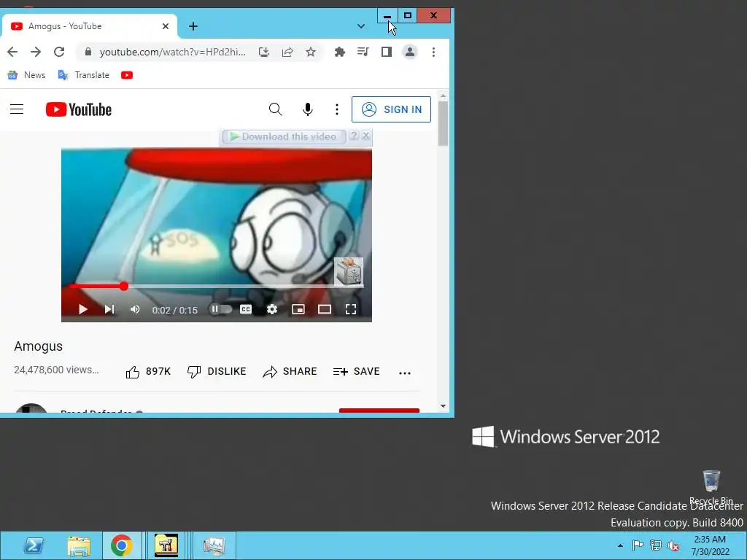Open Chrome profile avatar menu
The height and width of the screenshot is (560, 747).
tap(410, 52)
